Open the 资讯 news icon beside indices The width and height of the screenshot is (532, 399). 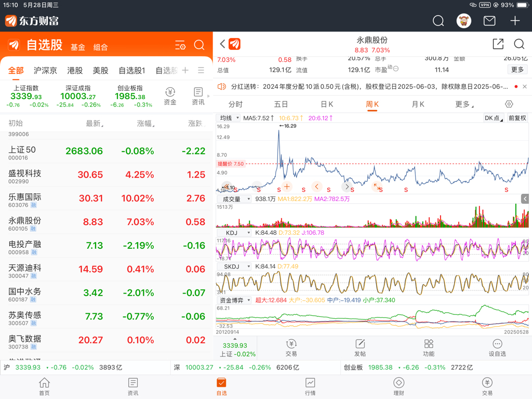pyautogui.click(x=198, y=96)
